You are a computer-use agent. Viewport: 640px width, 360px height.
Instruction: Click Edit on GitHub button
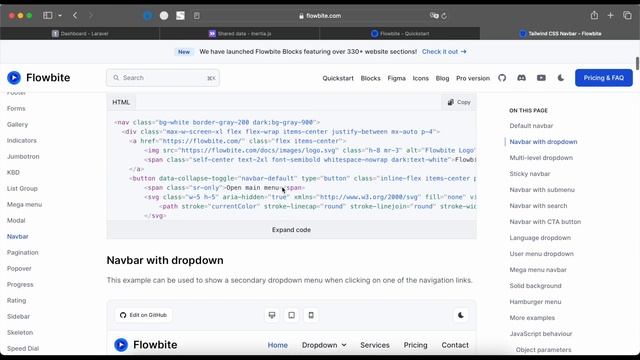[143, 315]
